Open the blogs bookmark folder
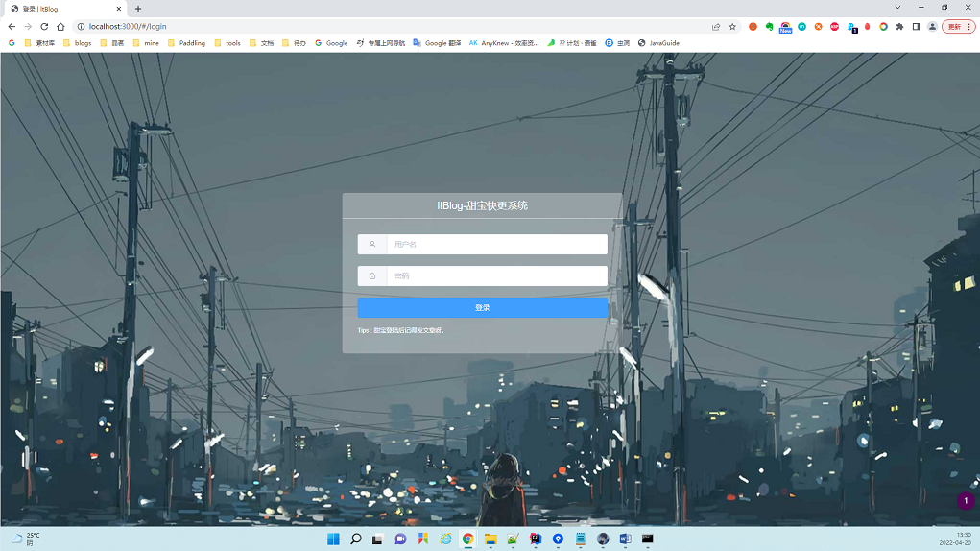Screen dimensions: 980x551 [77, 43]
